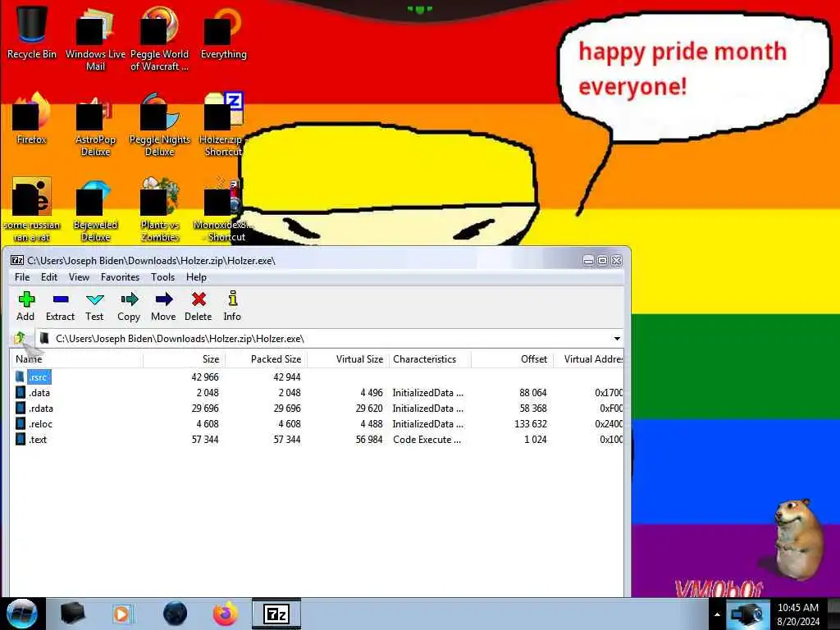Select 'some russian ran a rat' icon

[32, 209]
